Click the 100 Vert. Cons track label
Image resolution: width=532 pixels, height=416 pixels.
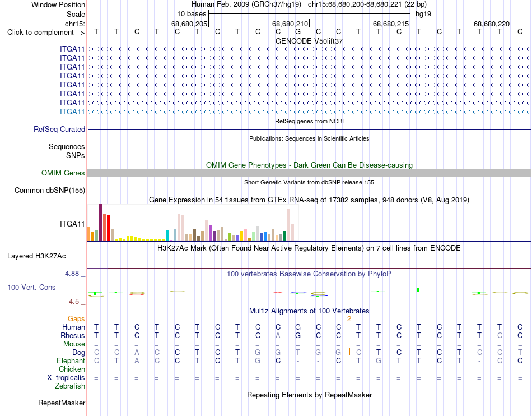pyautogui.click(x=31, y=287)
